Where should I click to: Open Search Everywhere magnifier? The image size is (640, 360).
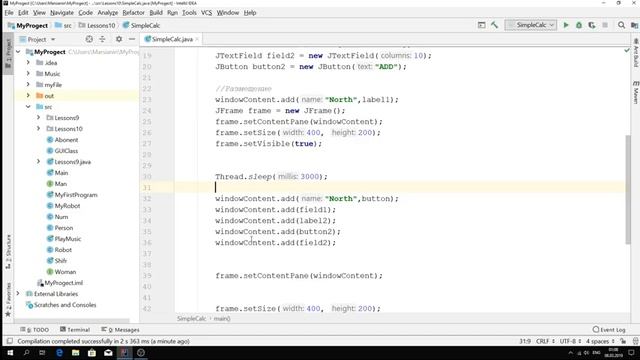point(621,25)
